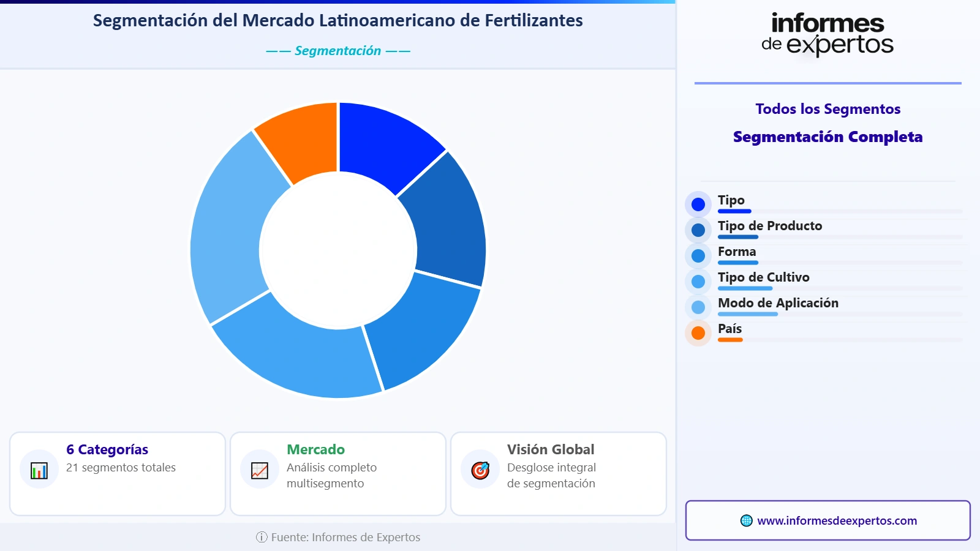Select the Tipo de Cultivo legend dot
The image size is (980, 551).
click(698, 282)
